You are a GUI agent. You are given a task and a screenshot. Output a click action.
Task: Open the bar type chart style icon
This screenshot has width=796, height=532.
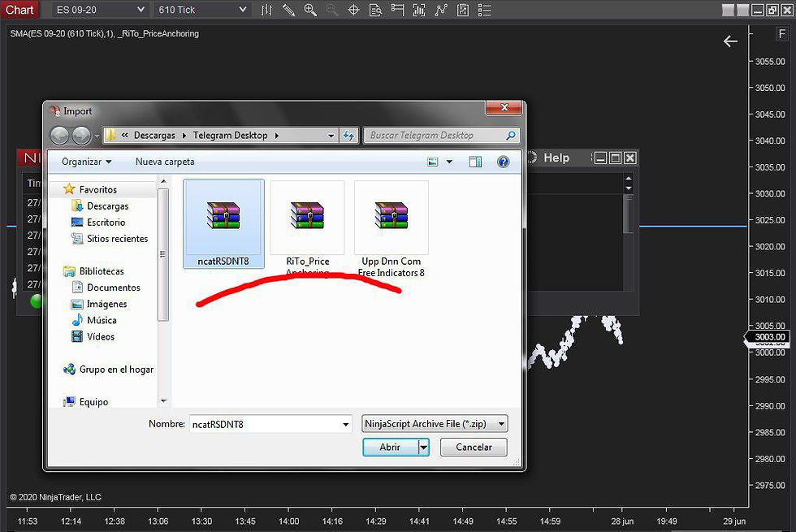point(266,10)
